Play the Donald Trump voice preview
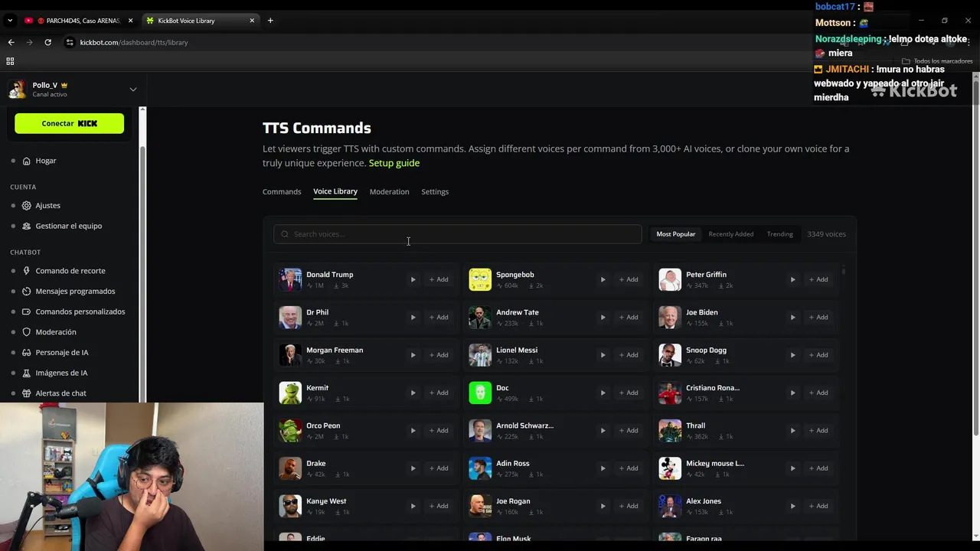 pyautogui.click(x=413, y=279)
